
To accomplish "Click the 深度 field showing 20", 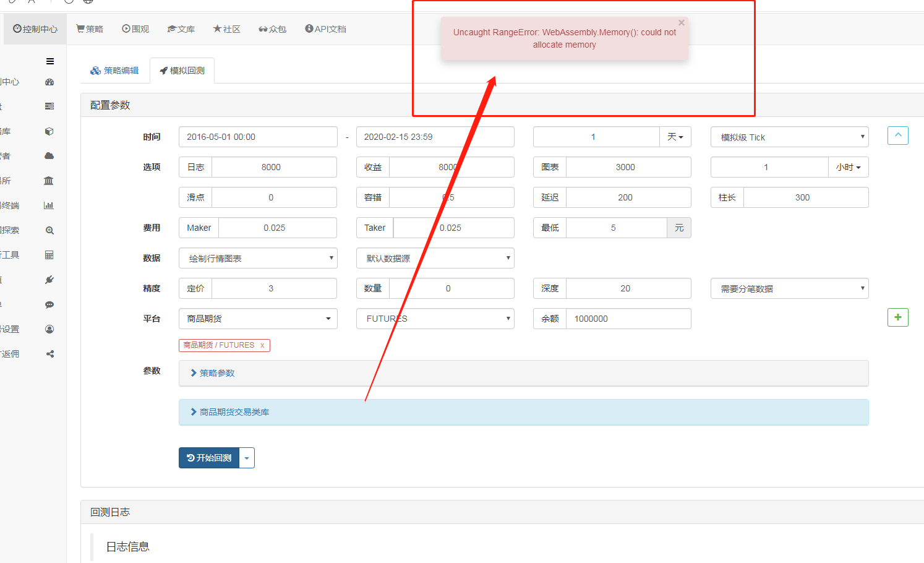I will (x=628, y=288).
